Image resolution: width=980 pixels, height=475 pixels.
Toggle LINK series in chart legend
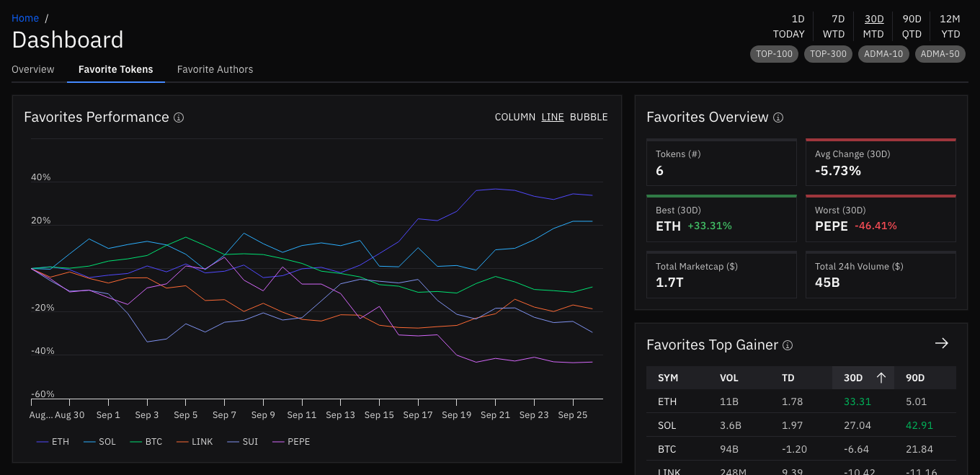coord(195,441)
